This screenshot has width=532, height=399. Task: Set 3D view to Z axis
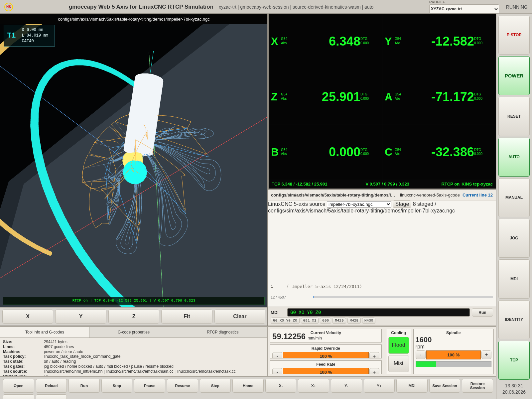[134, 317]
